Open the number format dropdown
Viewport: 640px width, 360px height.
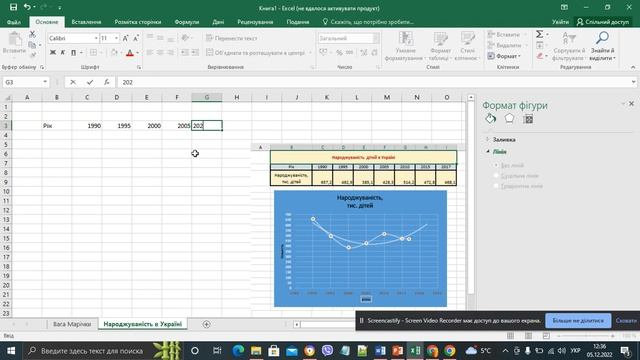(x=376, y=38)
